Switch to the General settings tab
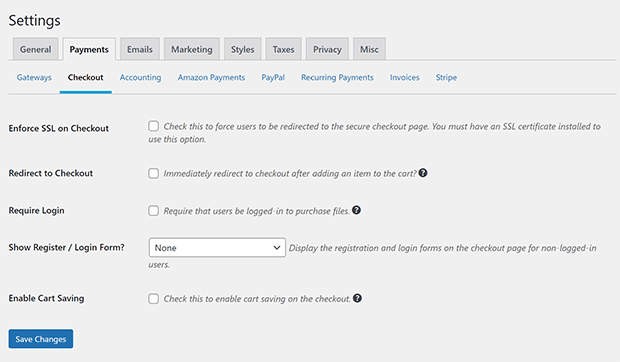 click(36, 49)
